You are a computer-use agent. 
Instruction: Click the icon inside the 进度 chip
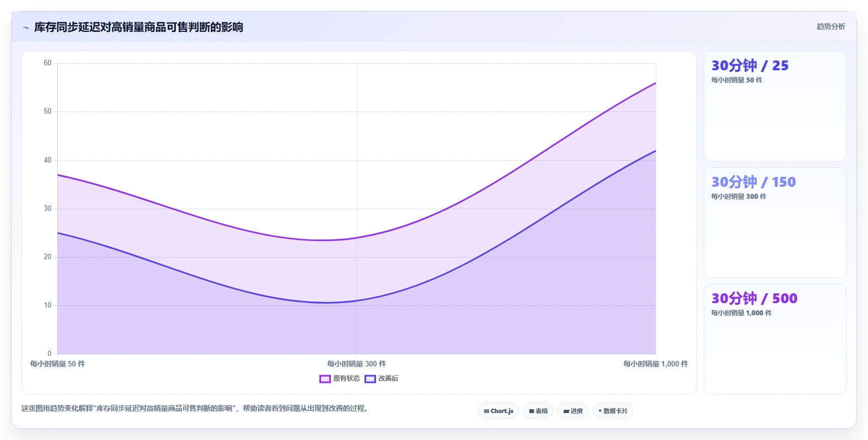[x=566, y=411]
